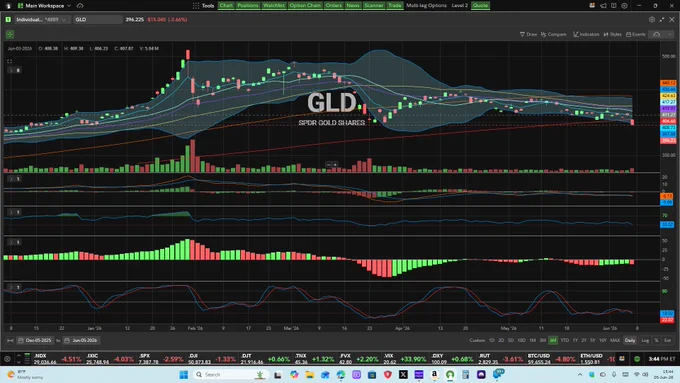Screen dimensions: 680x383
Task: Open the Draw tools
Action: point(528,34)
